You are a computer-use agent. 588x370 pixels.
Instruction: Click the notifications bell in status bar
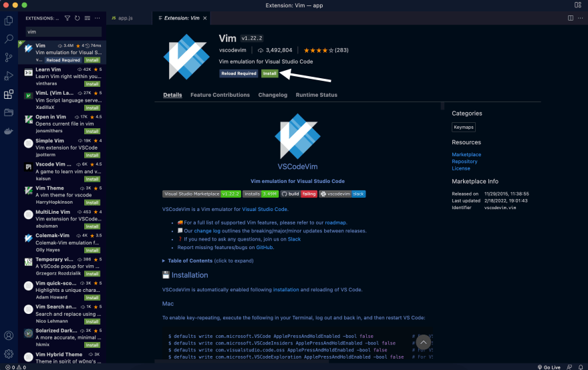pyautogui.click(x=581, y=367)
